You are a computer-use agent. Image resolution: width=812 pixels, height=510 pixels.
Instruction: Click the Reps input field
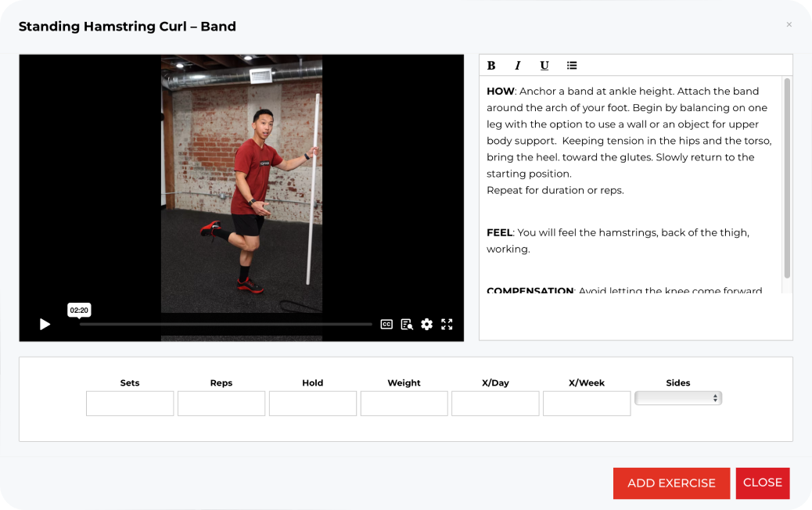point(221,403)
